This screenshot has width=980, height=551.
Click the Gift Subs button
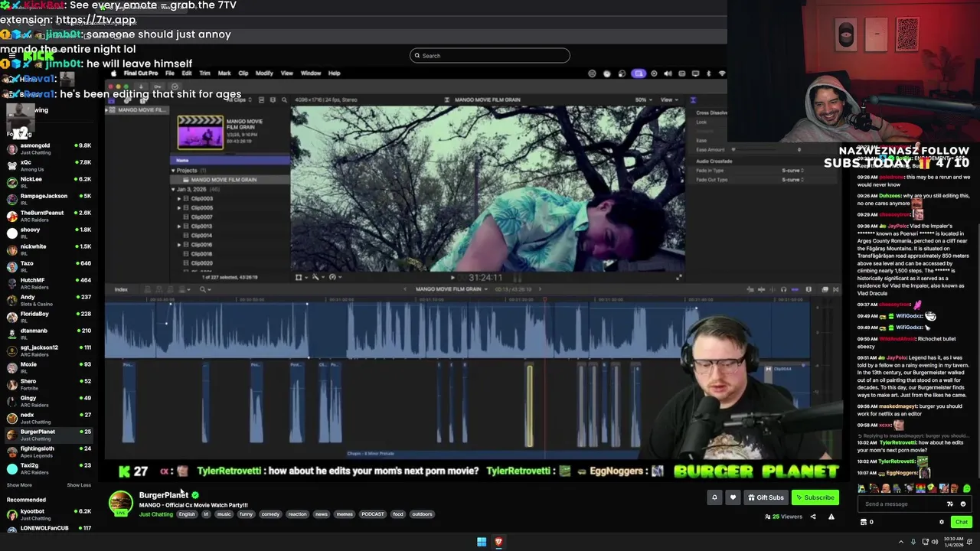coord(766,497)
